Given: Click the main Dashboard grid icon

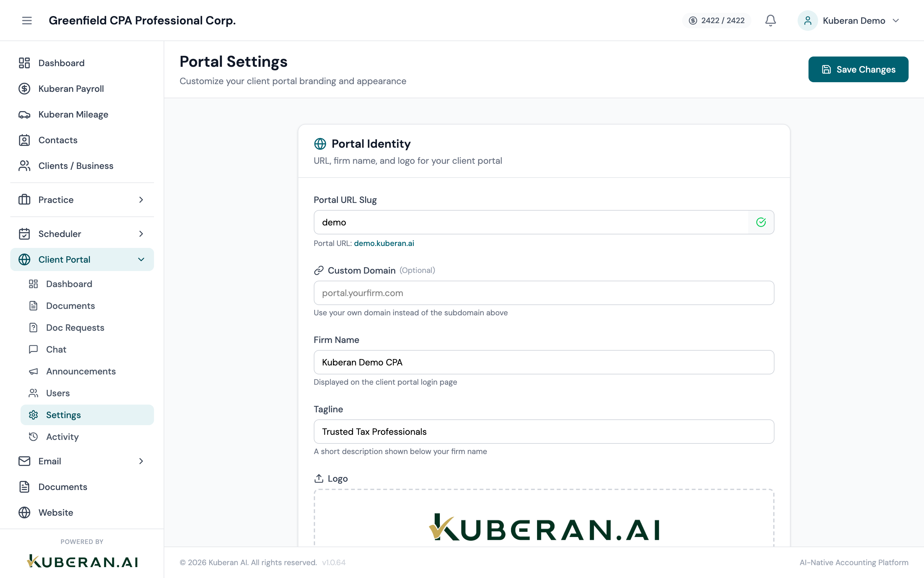Looking at the screenshot, I should pos(24,63).
